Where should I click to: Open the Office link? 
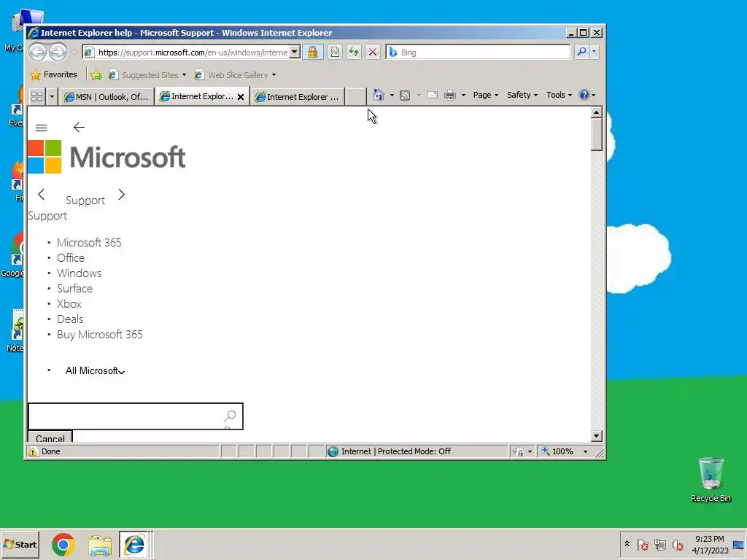tap(71, 257)
